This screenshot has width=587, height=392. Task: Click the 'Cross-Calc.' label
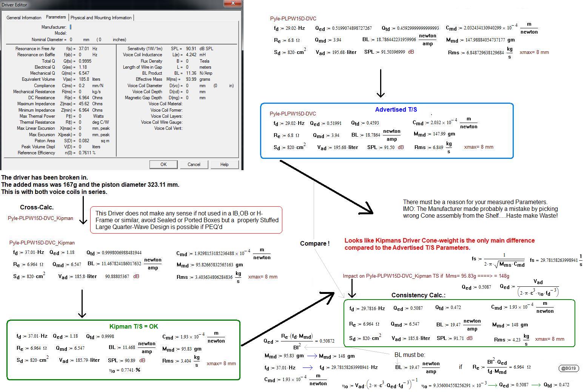(37, 207)
